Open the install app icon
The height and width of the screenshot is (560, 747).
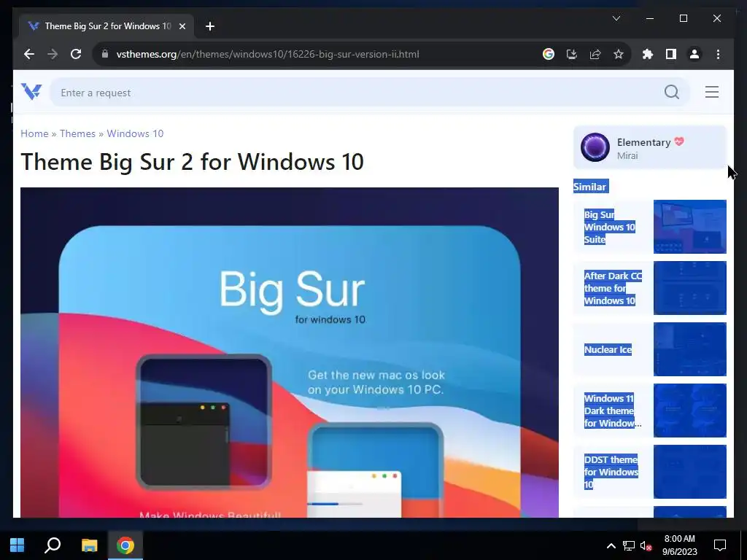point(572,54)
